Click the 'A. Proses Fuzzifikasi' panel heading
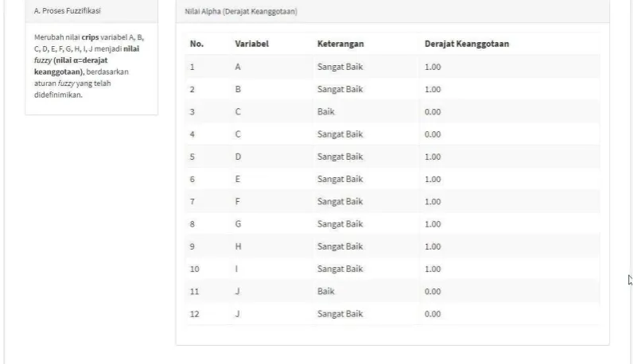 click(67, 11)
